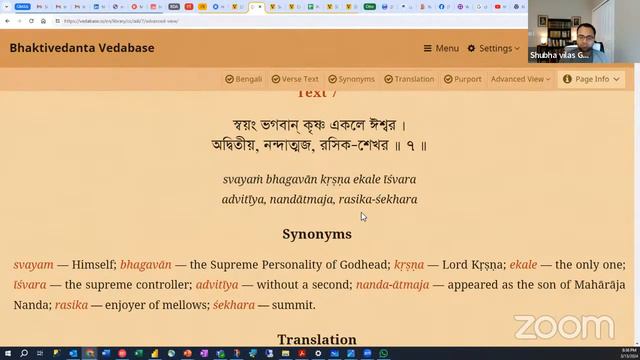Image resolution: width=640 pixels, height=360 pixels.
Task: Click the Translation section heading
Action: (x=317, y=340)
